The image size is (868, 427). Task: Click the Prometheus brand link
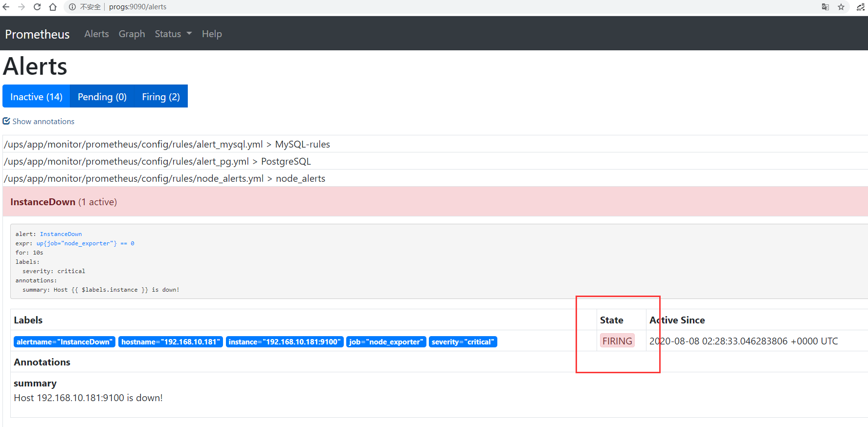point(37,34)
